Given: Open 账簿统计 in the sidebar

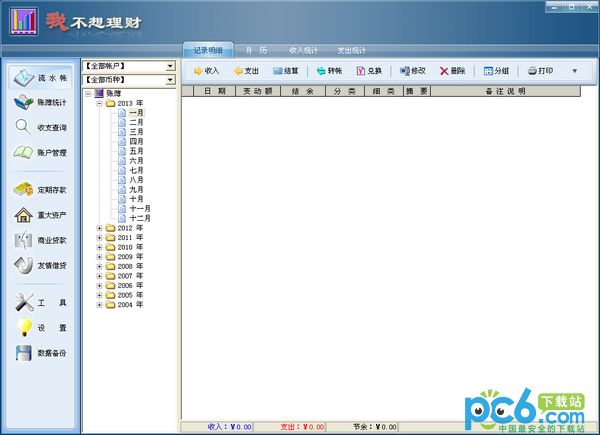Looking at the screenshot, I should click(x=40, y=102).
